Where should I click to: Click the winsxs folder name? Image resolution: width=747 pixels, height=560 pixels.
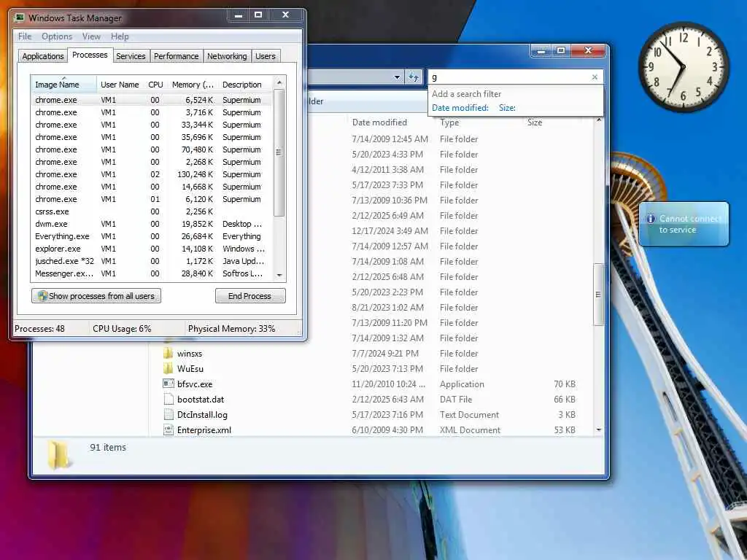190,354
